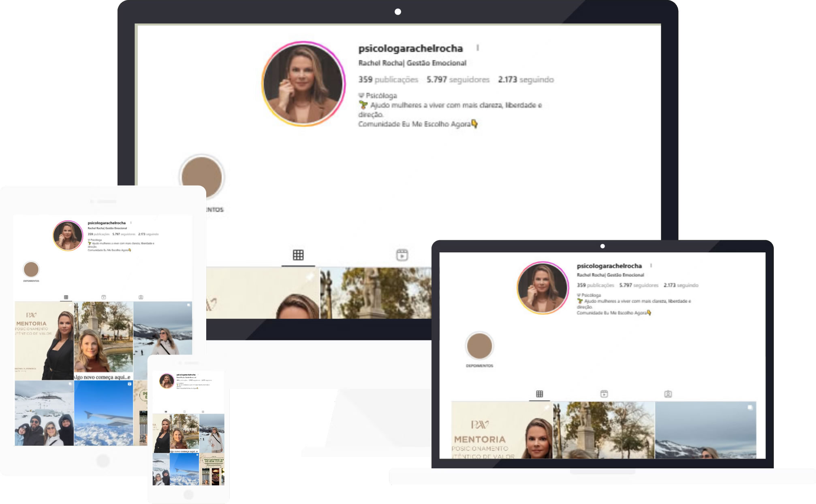The image size is (816, 504).
Task: Open the Mentoria post thumbnail on the laptop
Action: tap(502, 430)
